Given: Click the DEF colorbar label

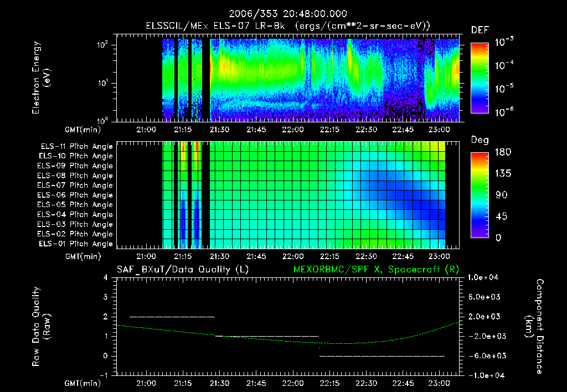Looking at the screenshot, I should click(x=480, y=30).
